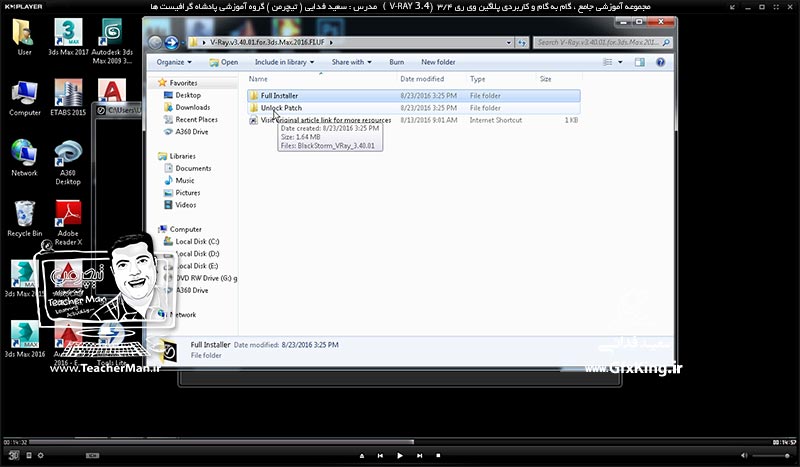
Task: Click the Explorer Forward arrow button
Action: pos(171,42)
